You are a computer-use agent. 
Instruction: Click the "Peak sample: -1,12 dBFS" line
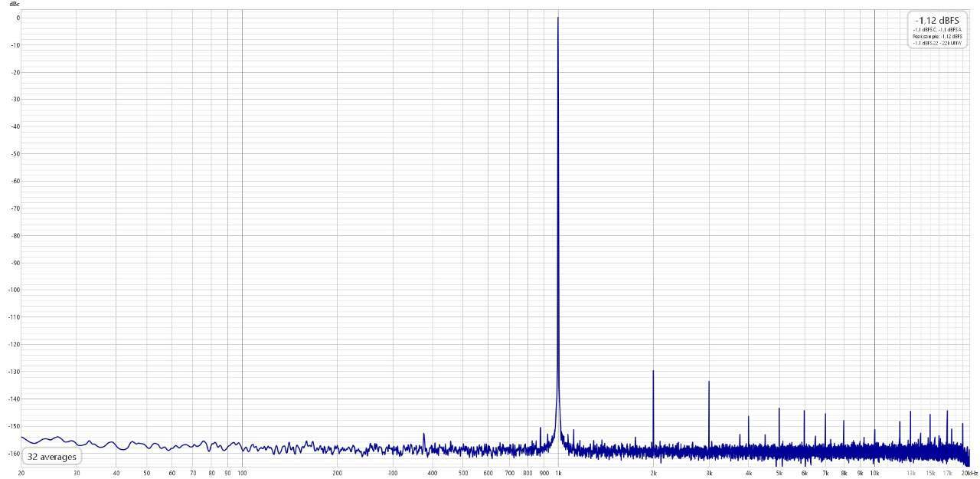(x=937, y=36)
